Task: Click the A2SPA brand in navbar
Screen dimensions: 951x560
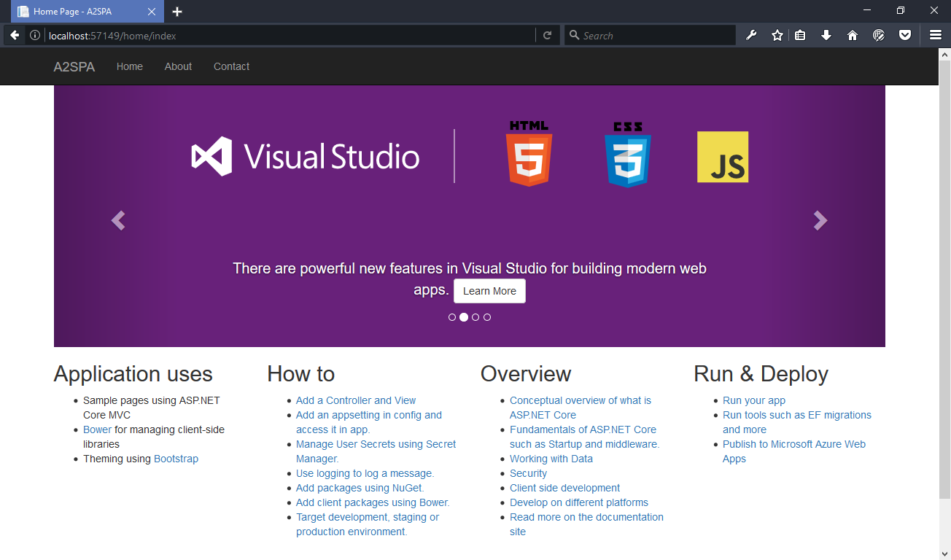Action: (x=74, y=66)
